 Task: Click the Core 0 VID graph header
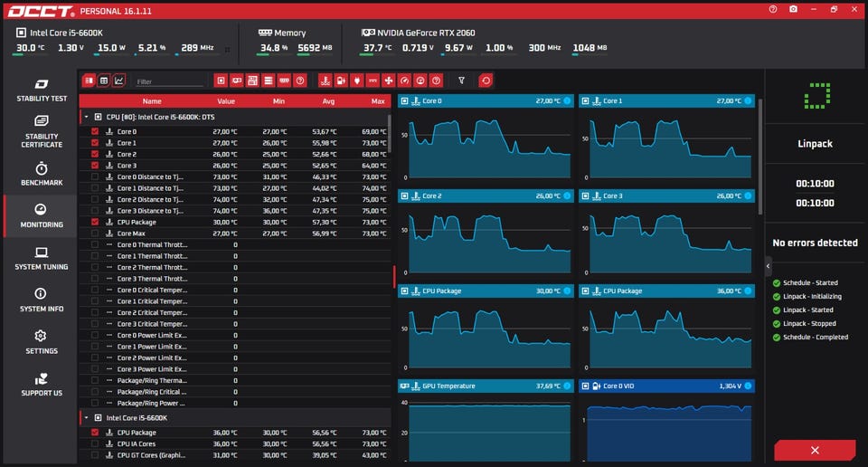(666, 386)
